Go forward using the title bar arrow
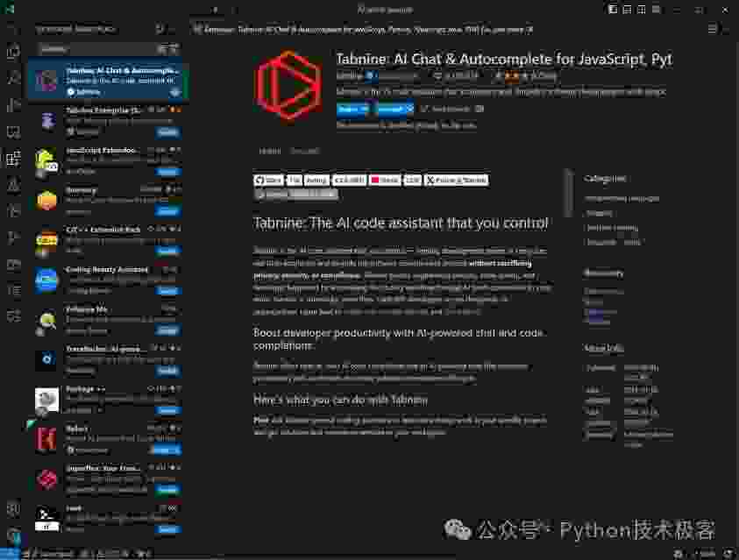Image resolution: width=739 pixels, height=560 pixels. [234, 10]
